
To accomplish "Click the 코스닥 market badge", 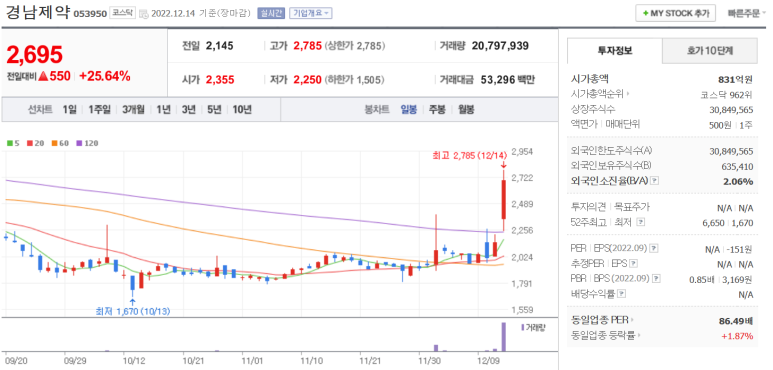I will 122,13.
